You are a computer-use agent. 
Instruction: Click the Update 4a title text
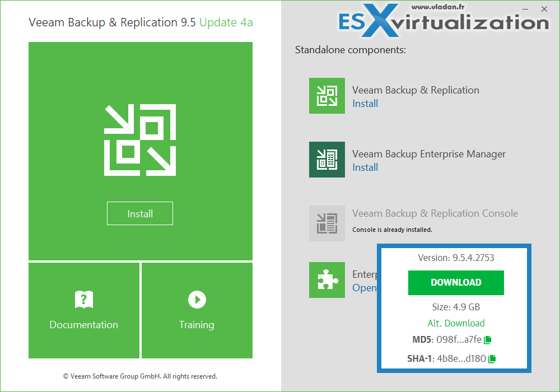tap(226, 22)
